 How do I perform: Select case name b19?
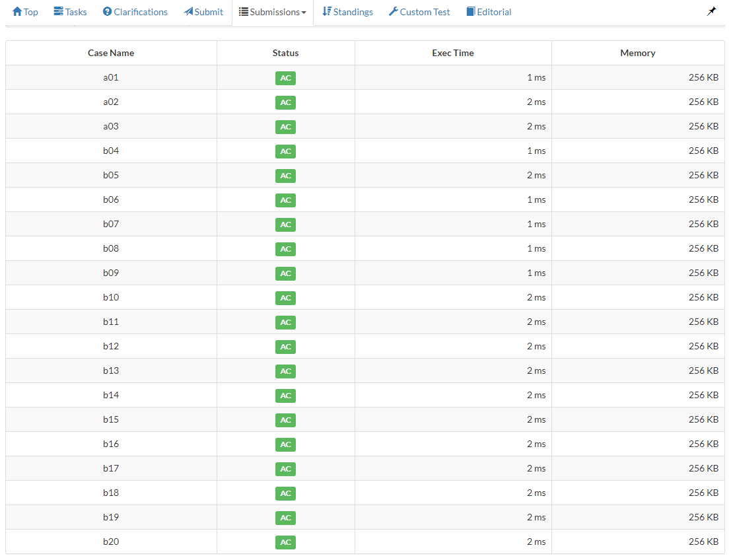[111, 517]
